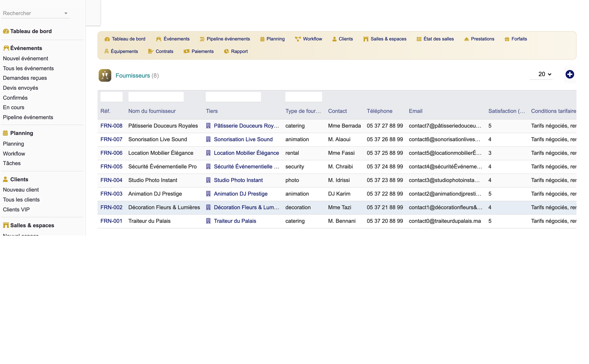
Task: Add a new fournisseur with plus icon
Action: pyautogui.click(x=570, y=74)
